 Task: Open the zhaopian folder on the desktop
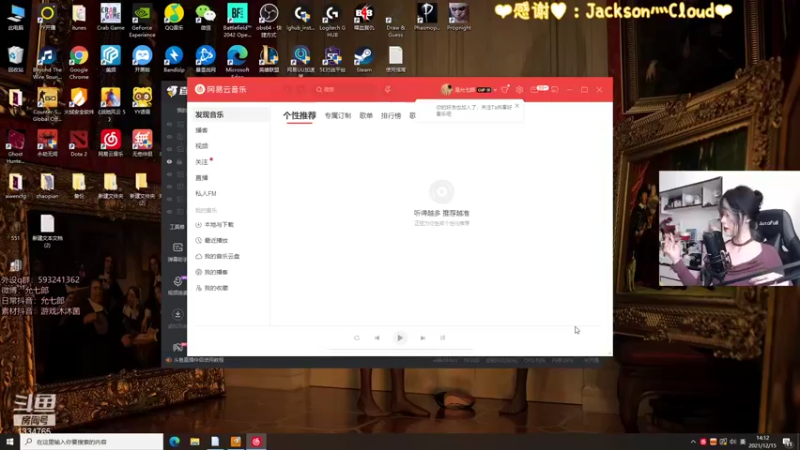coord(47,185)
